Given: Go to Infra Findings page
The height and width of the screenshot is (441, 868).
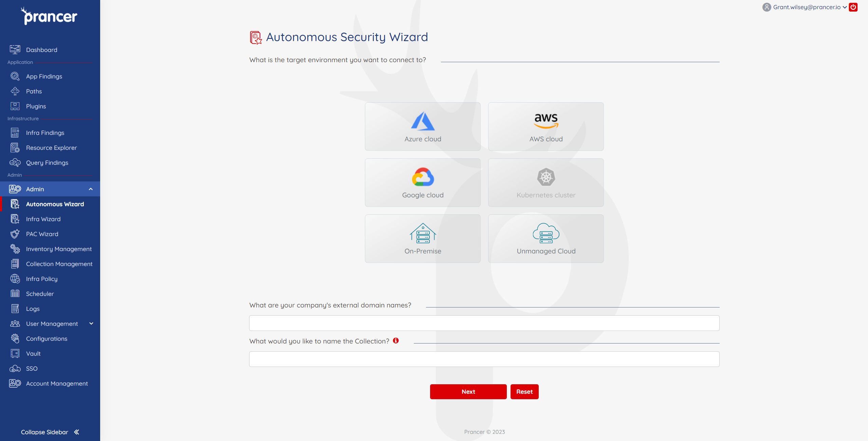Looking at the screenshot, I should coord(45,133).
